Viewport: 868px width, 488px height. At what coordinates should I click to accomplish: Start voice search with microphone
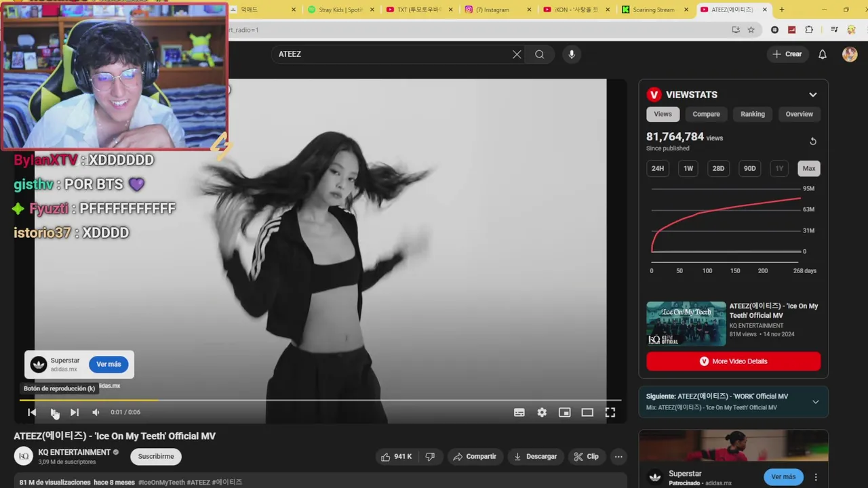point(572,54)
